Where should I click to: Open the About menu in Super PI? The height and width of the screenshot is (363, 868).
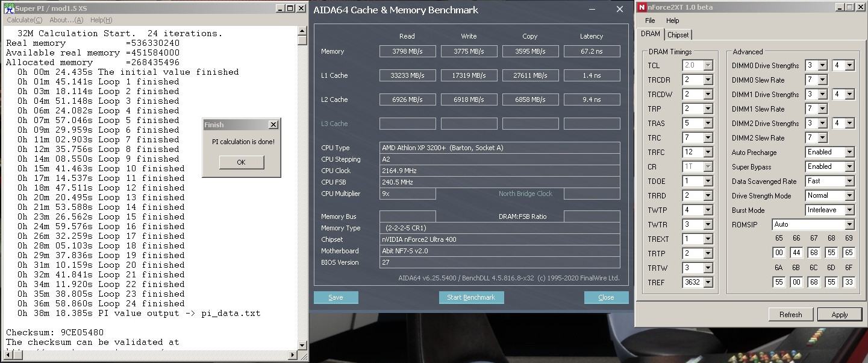pos(66,20)
